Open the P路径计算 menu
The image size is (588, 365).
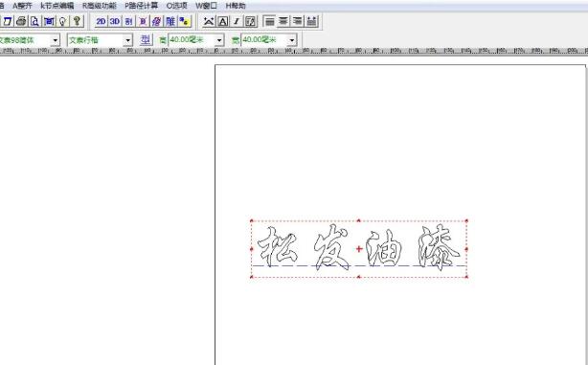pos(142,6)
